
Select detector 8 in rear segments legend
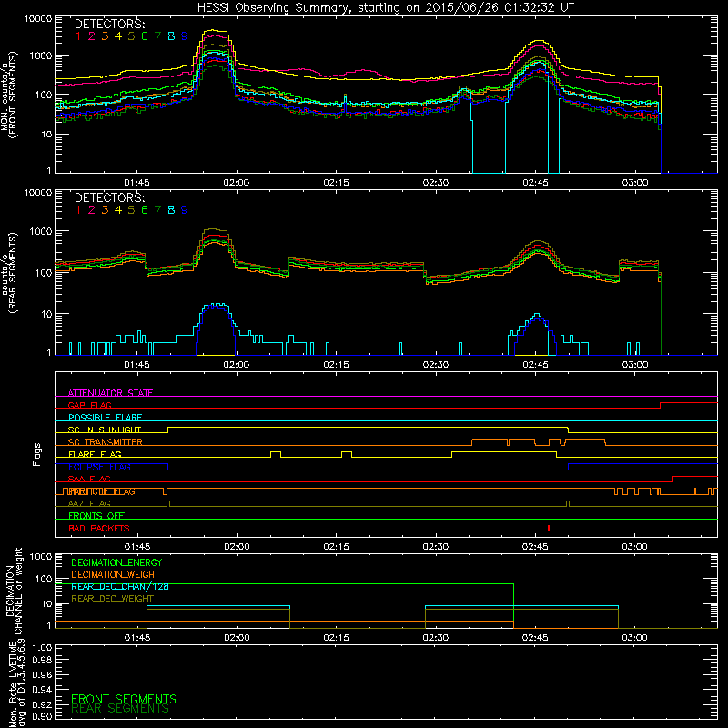[x=171, y=210]
